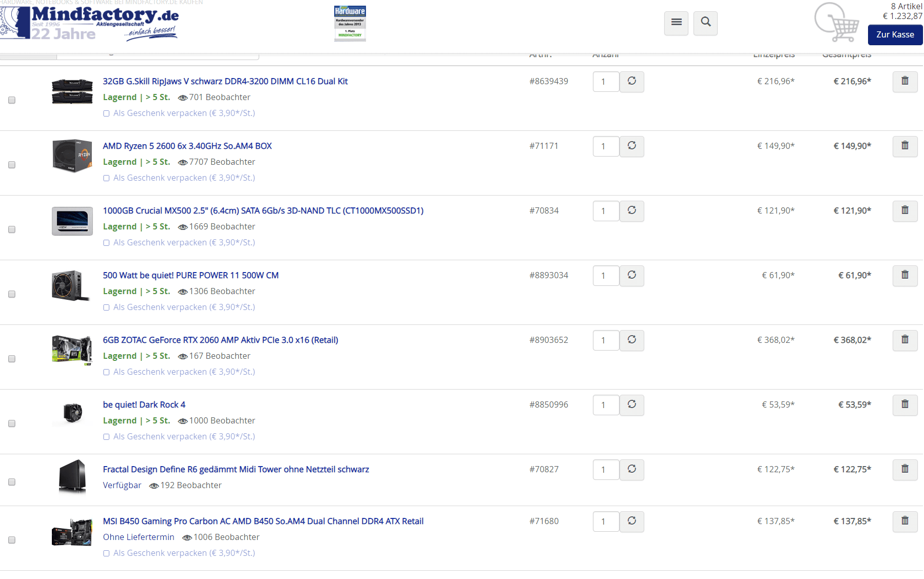Viewport: 924px width, 579px height.
Task: Click the G.Skill RAM product thumbnail
Action: pyautogui.click(x=72, y=91)
